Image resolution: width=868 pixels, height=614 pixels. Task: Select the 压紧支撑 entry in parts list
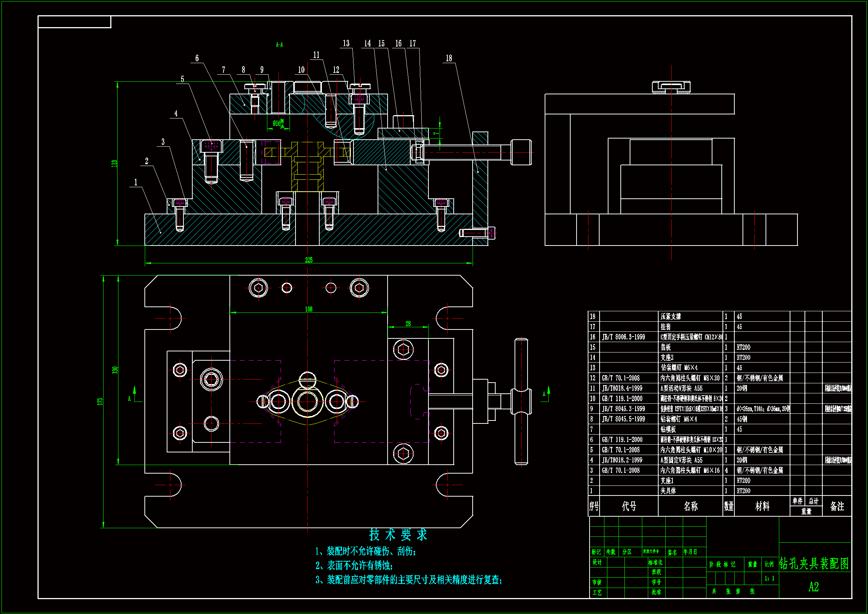[x=670, y=316]
